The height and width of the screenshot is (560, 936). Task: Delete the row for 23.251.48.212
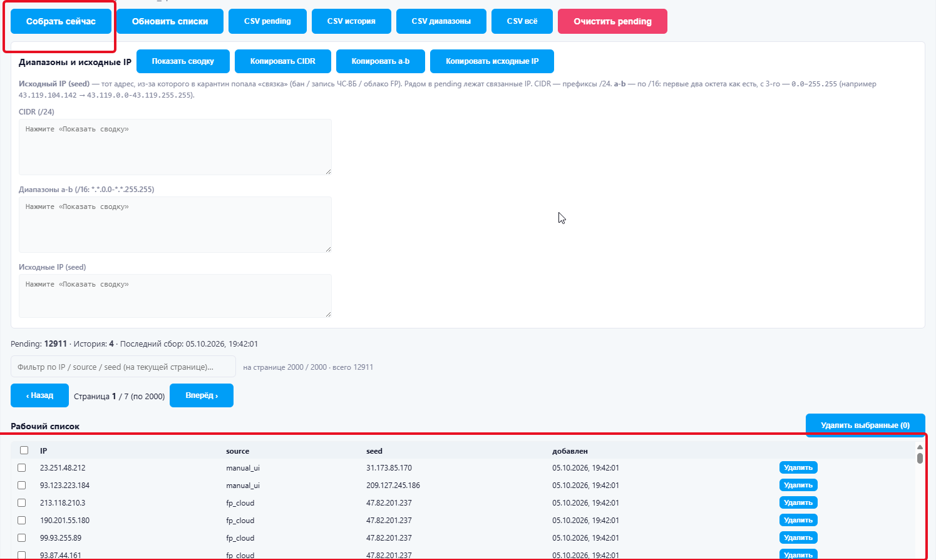coord(798,467)
